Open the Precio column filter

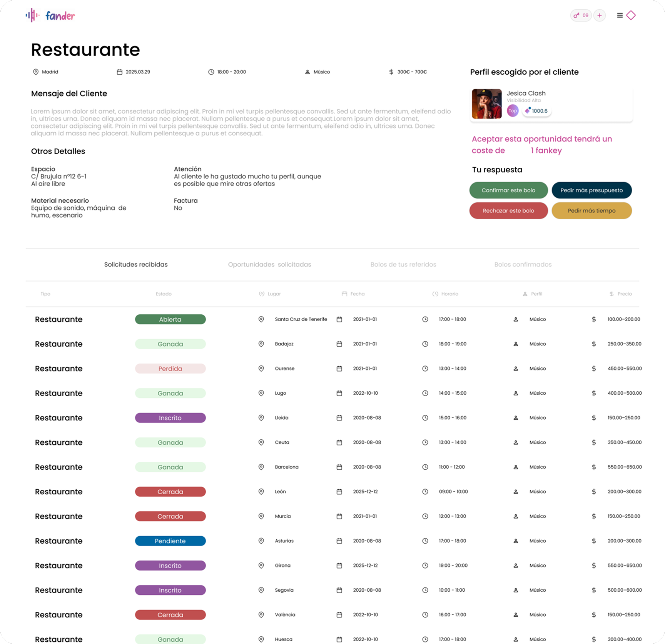620,294
